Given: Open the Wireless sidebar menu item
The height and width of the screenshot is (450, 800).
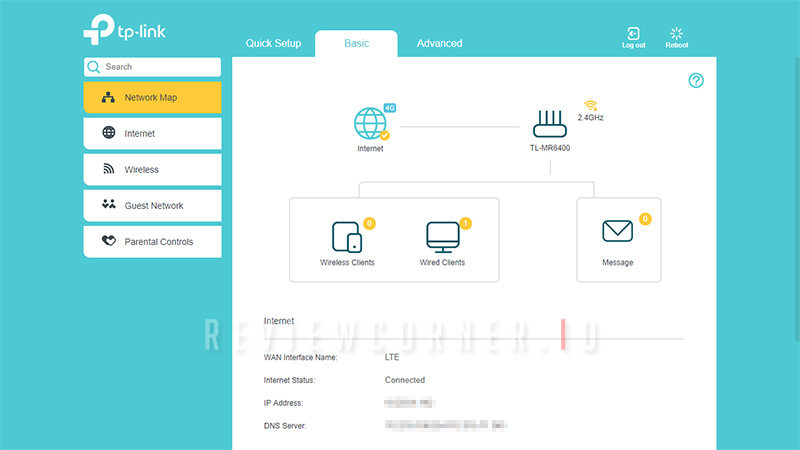Looking at the screenshot, I should pos(153,169).
